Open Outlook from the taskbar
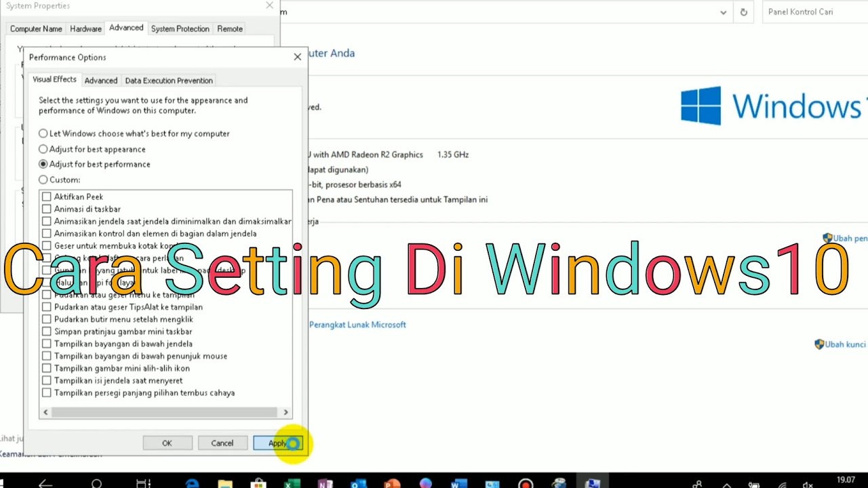This screenshot has width=868, height=488. 359,484
